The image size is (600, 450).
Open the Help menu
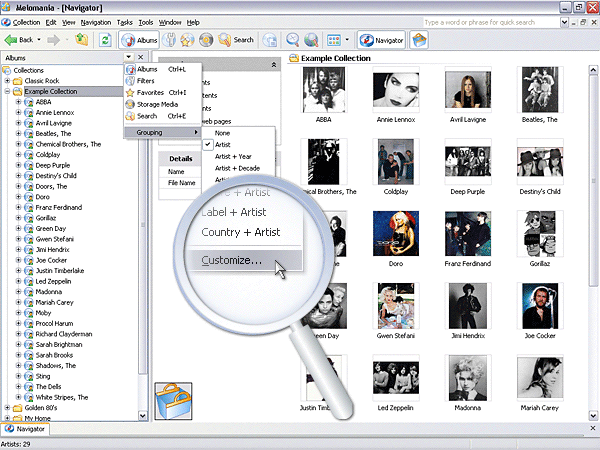point(193,23)
